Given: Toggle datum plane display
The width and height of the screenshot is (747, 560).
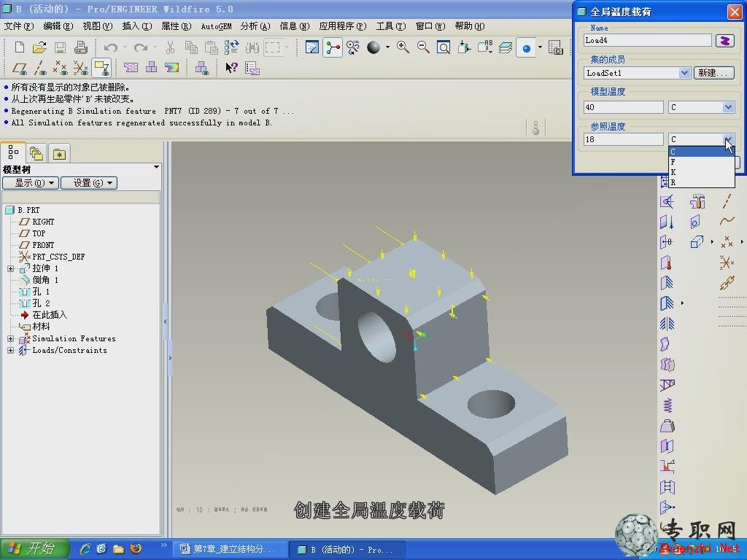Looking at the screenshot, I should [x=20, y=68].
